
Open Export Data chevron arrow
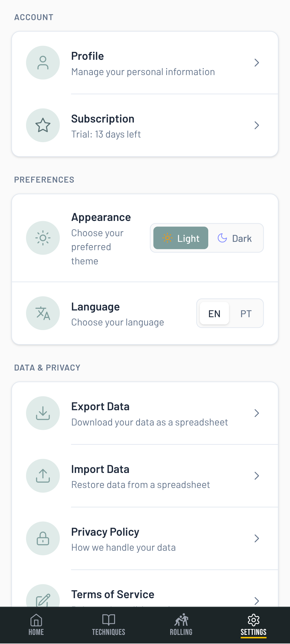coord(256,413)
